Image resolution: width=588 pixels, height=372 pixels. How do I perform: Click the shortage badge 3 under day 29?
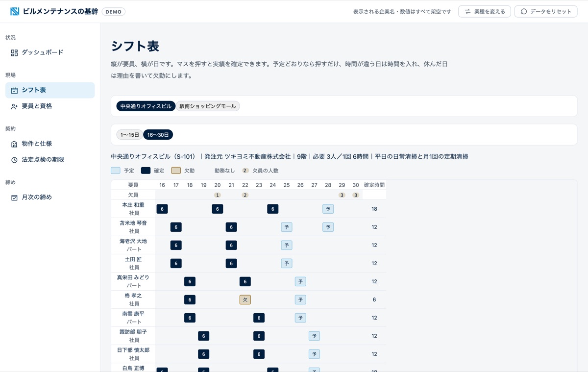tap(342, 195)
